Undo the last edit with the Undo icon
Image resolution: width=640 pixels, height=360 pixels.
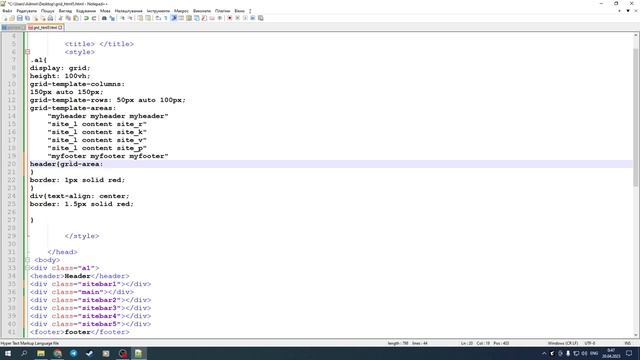point(86,18)
